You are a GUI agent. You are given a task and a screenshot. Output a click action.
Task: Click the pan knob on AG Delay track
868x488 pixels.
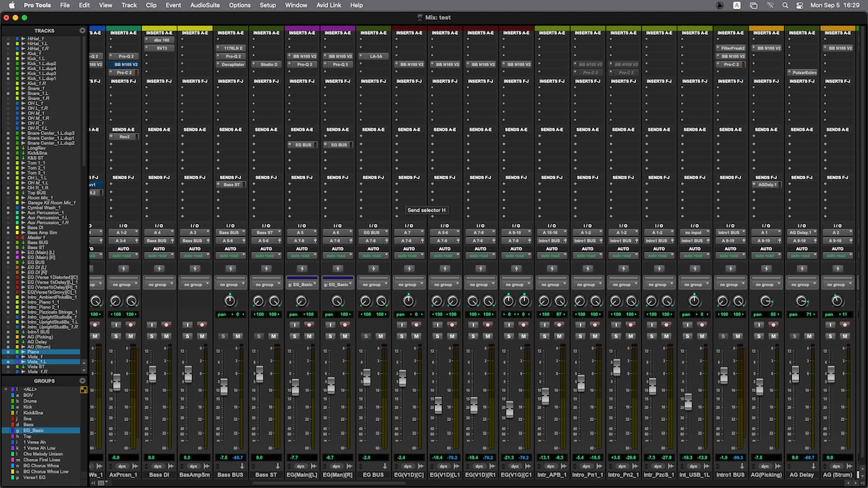pos(801,301)
